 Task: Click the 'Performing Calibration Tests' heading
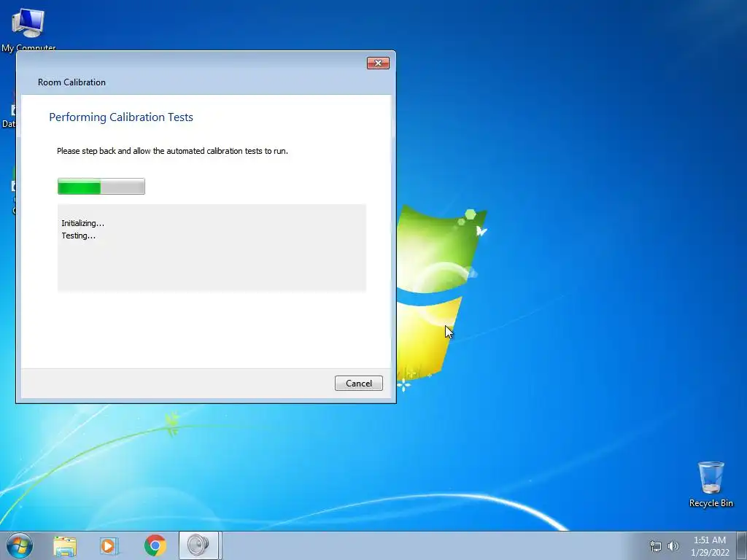(x=121, y=117)
